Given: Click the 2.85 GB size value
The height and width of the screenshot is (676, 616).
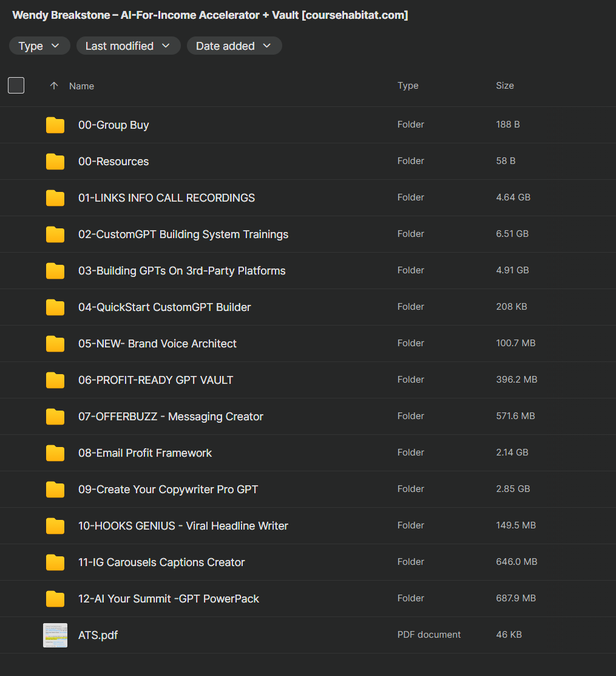Looking at the screenshot, I should pyautogui.click(x=513, y=488).
